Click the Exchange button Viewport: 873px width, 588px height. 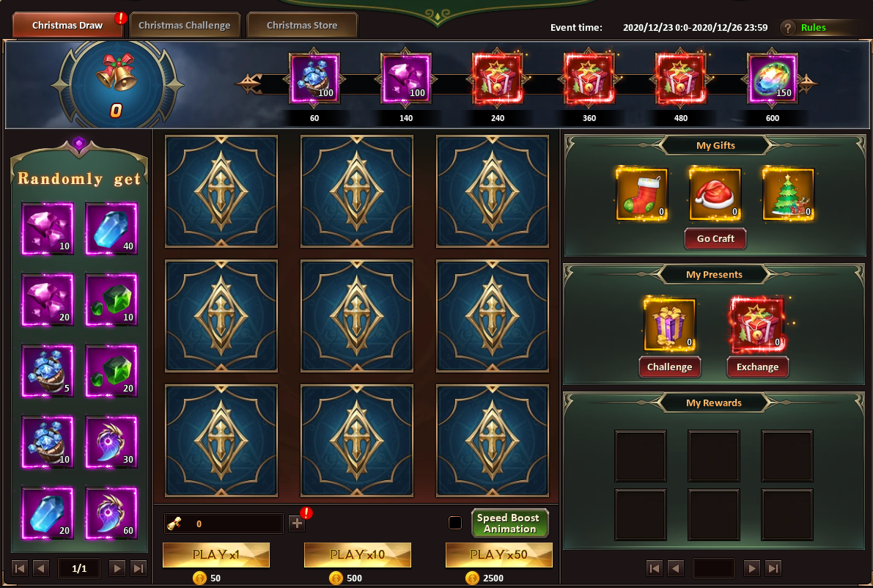757,367
